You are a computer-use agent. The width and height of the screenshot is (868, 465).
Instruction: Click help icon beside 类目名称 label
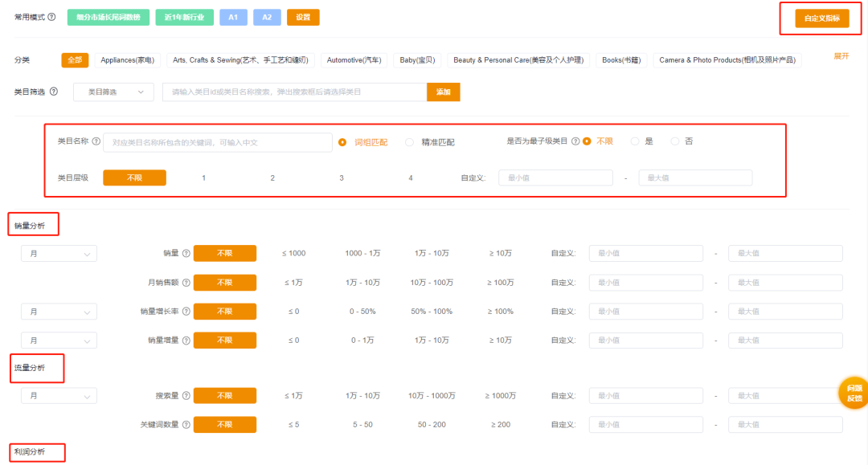pyautogui.click(x=96, y=141)
